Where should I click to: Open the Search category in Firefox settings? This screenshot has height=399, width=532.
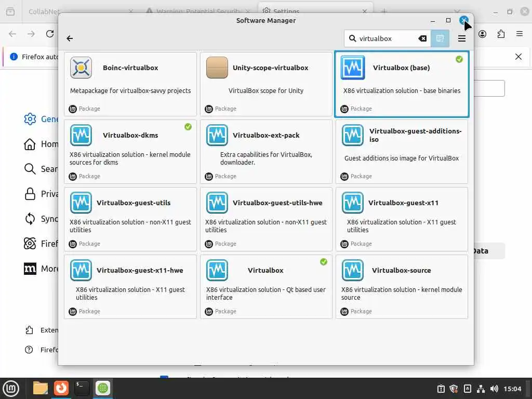[42, 169]
